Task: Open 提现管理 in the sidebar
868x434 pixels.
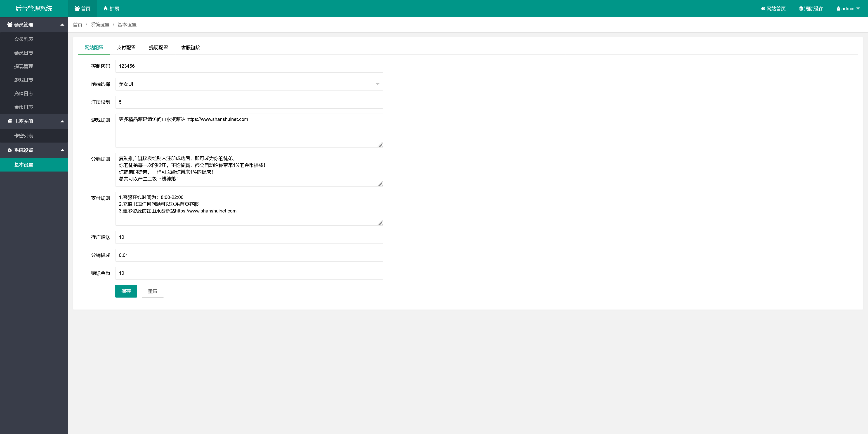Action: (x=24, y=67)
